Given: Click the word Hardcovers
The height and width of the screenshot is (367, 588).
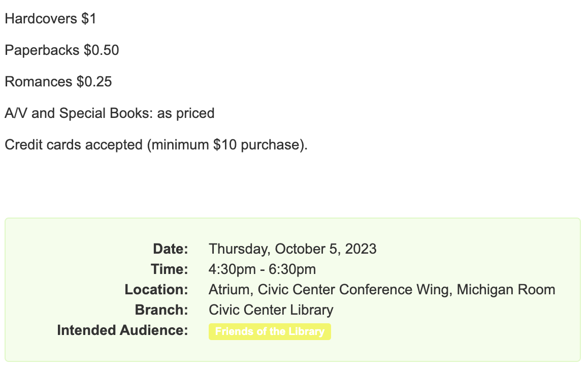Looking at the screenshot, I should (x=41, y=19).
